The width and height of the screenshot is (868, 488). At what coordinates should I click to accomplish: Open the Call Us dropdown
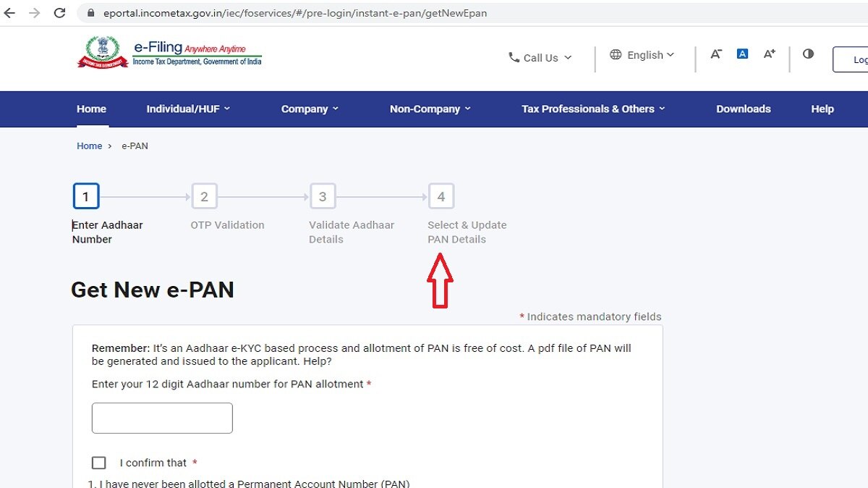click(x=540, y=58)
